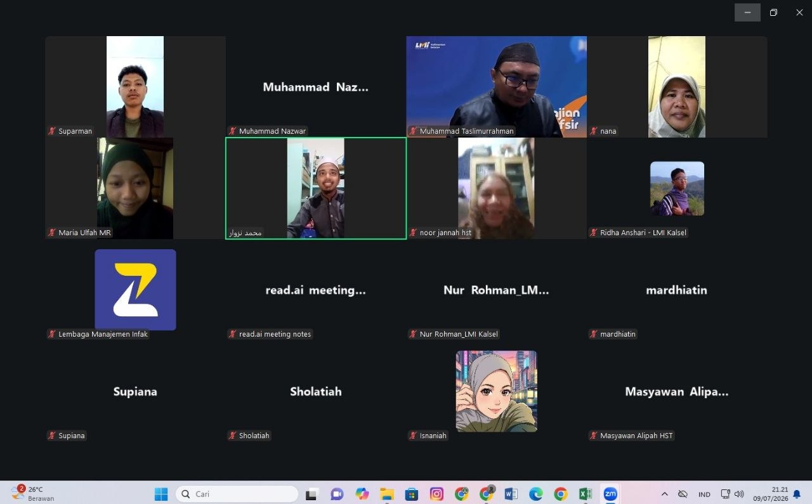Open Microsoft Edge from the taskbar
The height and width of the screenshot is (504, 812).
point(536,494)
